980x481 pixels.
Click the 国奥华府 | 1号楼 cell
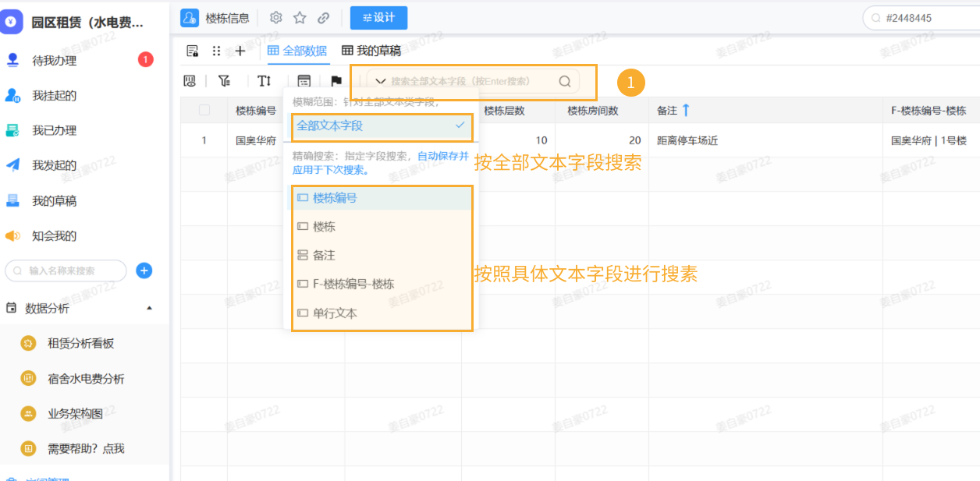pyautogui.click(x=929, y=141)
